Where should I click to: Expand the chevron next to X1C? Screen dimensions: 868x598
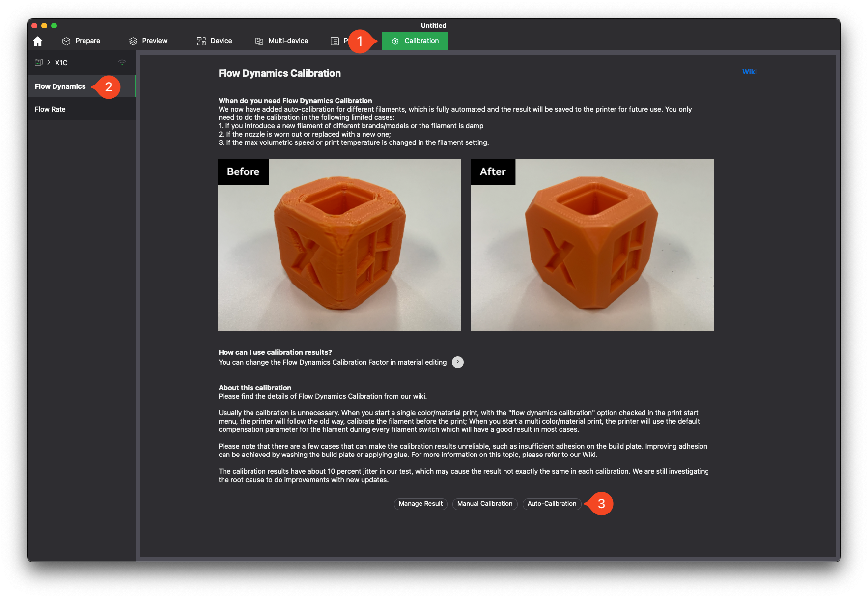49,62
